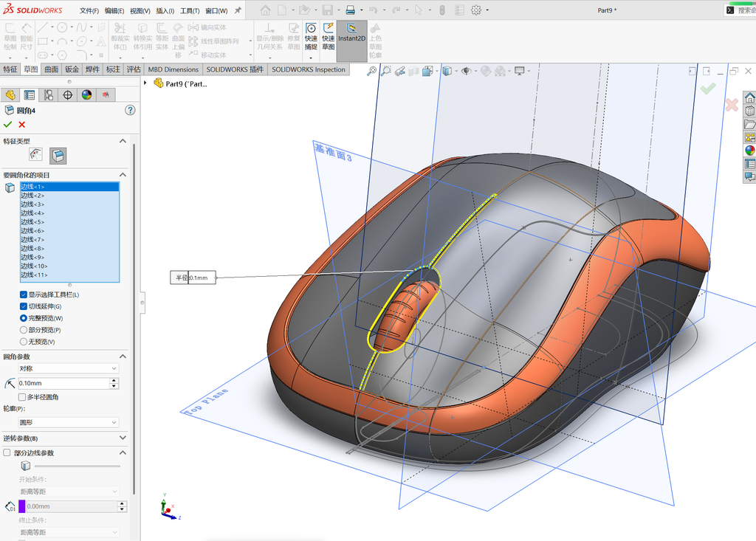Confirm the fillet via graphics-area green checkmark
Image resolution: width=756 pixels, height=541 pixels.
click(708, 89)
